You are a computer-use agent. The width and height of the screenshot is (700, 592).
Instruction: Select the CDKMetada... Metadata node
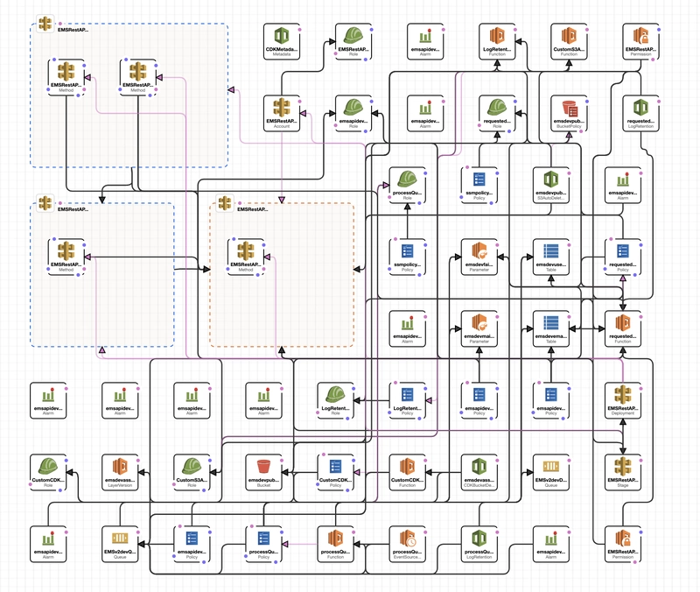click(281, 41)
